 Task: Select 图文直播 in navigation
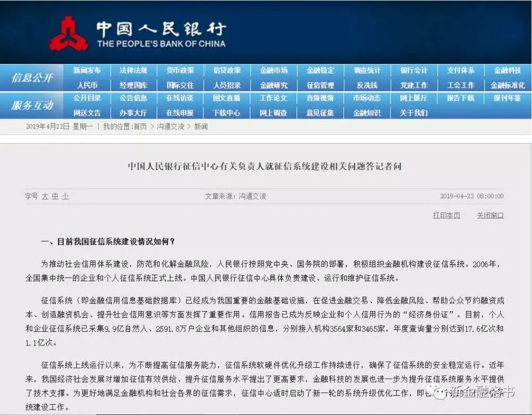click(227, 98)
